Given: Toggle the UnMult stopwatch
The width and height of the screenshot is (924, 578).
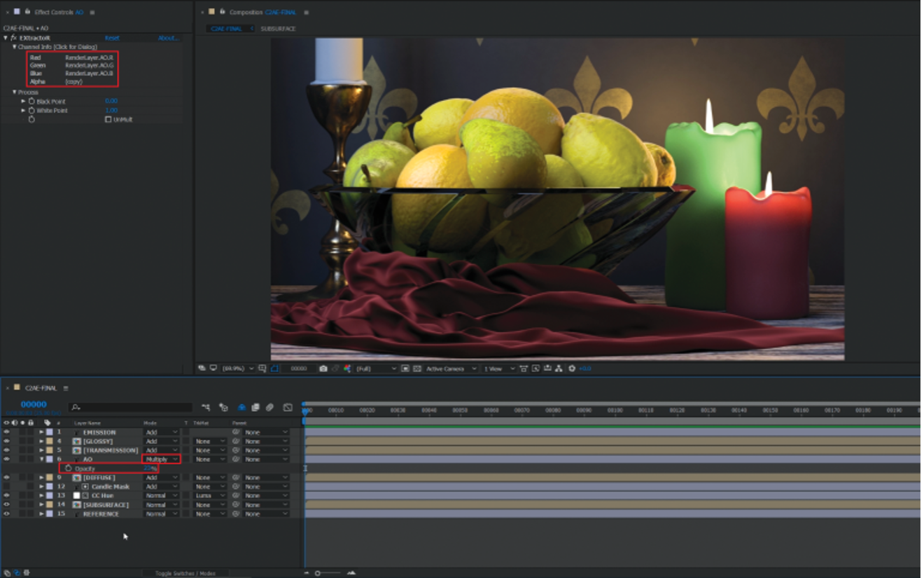Looking at the screenshot, I should pyautogui.click(x=31, y=120).
